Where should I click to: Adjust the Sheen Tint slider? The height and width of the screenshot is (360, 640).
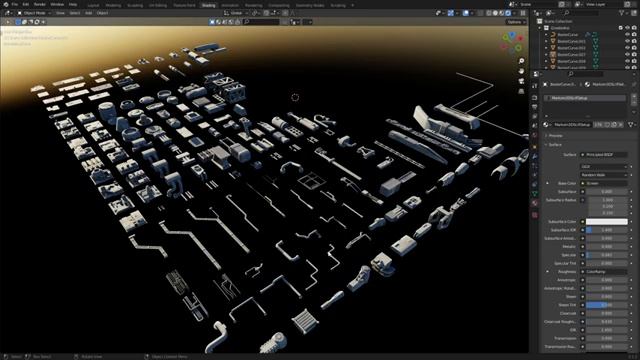607,305
